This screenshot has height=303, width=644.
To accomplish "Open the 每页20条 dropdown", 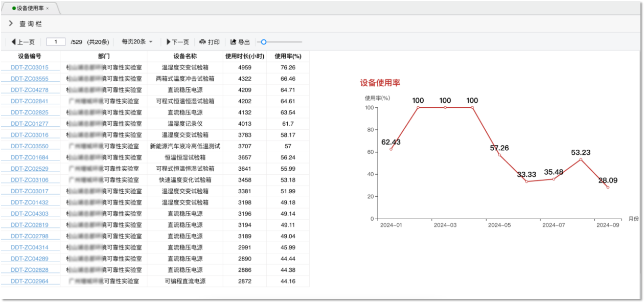I will [x=137, y=42].
